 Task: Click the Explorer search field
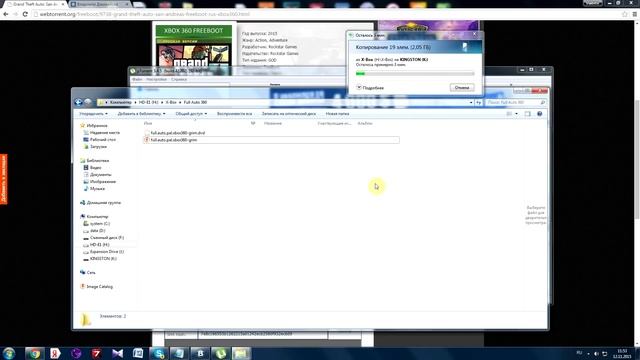click(x=516, y=102)
